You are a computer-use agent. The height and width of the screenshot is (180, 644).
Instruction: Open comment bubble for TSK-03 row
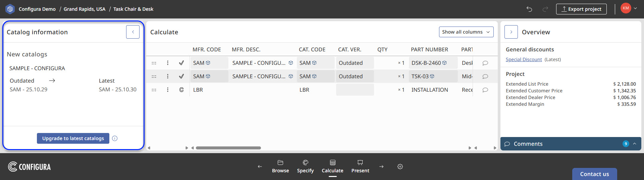pyautogui.click(x=485, y=76)
